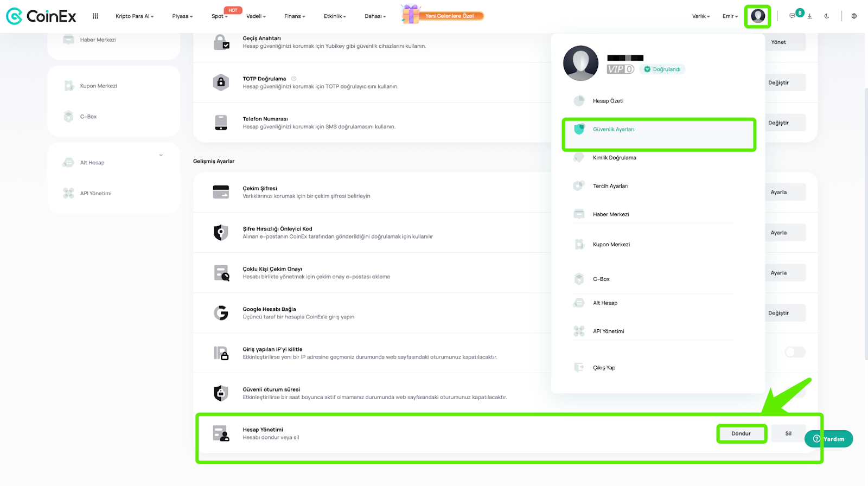Click the Güvenlik Ayarları shield icon in menu
The width and height of the screenshot is (868, 486).
click(x=579, y=129)
